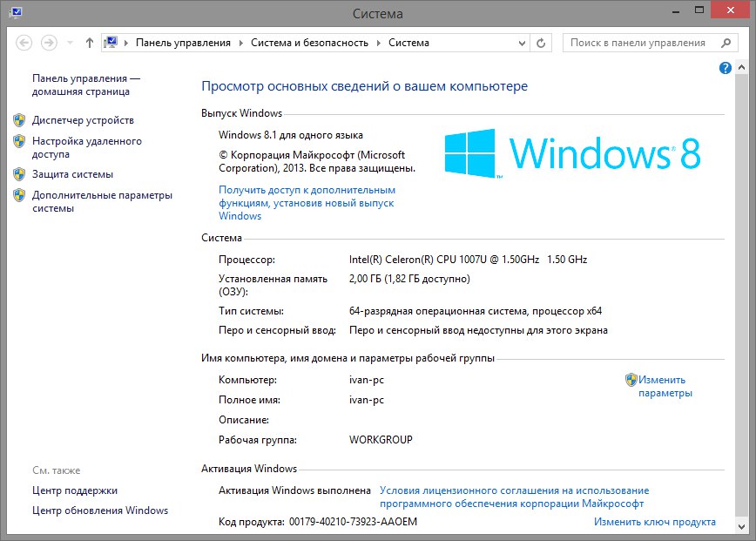Go back with the Back arrow button
The height and width of the screenshot is (541, 756).
point(24,43)
